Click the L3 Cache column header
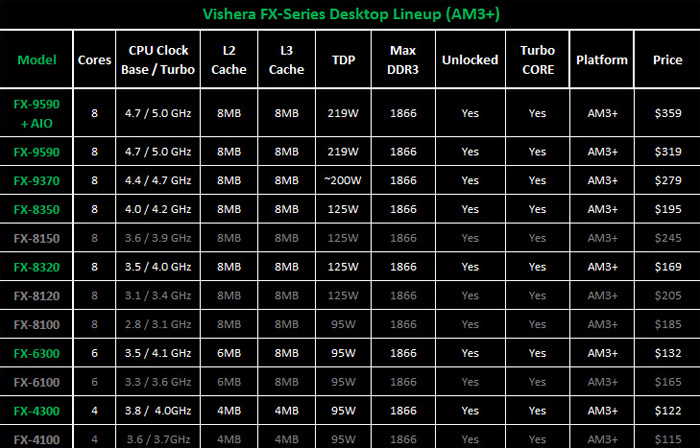This screenshot has width=700, height=448. [286, 60]
